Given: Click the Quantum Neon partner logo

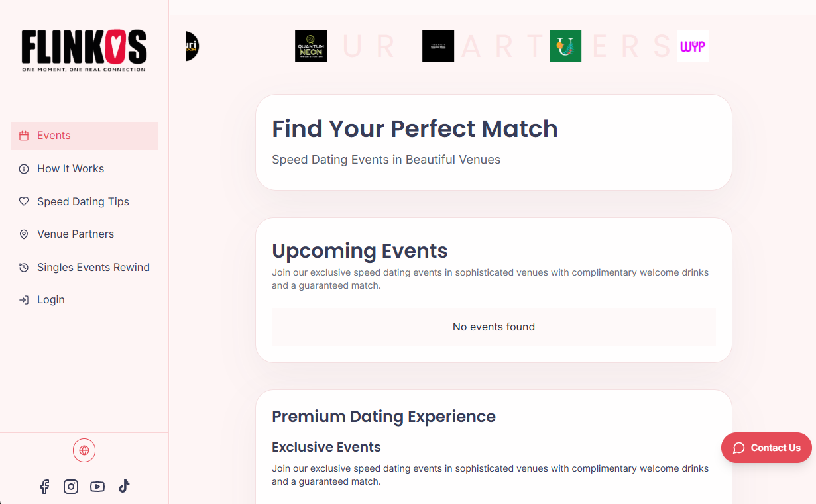Looking at the screenshot, I should coord(310,46).
